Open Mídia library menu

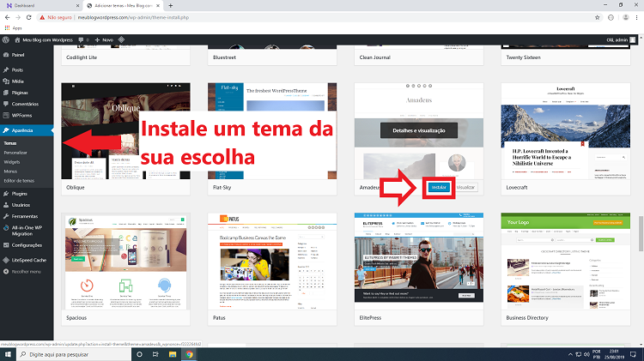[18, 81]
